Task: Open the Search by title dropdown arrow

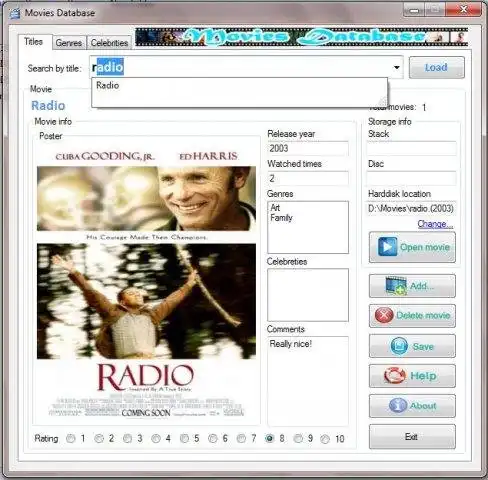Action: (x=396, y=67)
